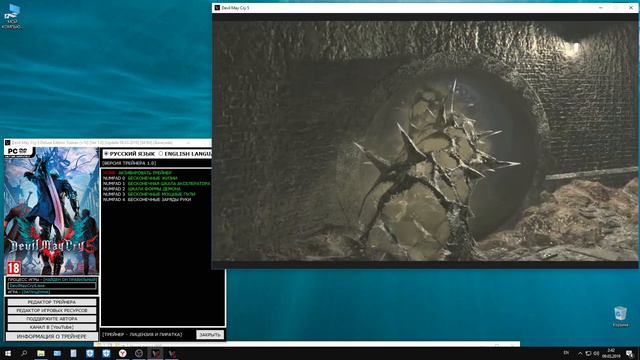This screenshot has width=640, height=360.
Task: Open File Explorer from the taskbar
Action: (41, 353)
